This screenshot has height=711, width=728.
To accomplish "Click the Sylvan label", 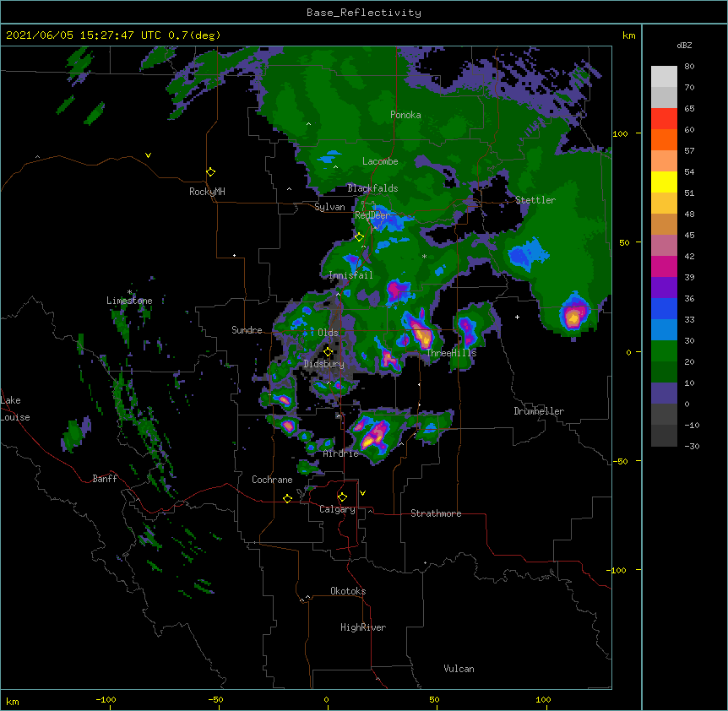I will (x=329, y=207).
